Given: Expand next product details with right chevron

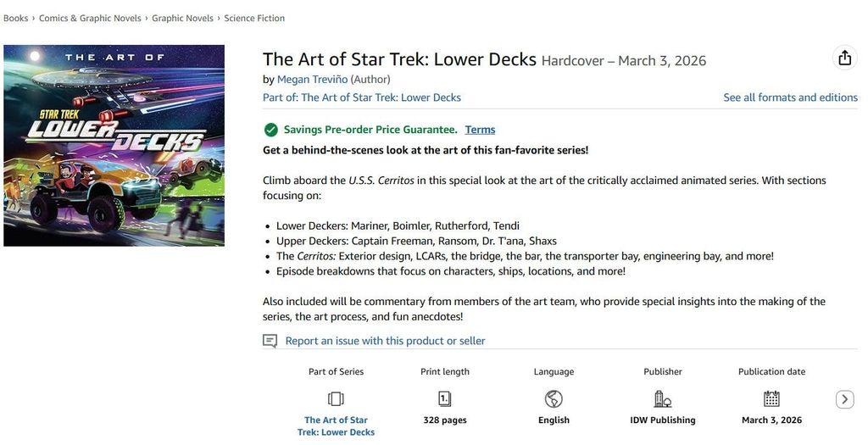Looking at the screenshot, I should click(x=844, y=399).
